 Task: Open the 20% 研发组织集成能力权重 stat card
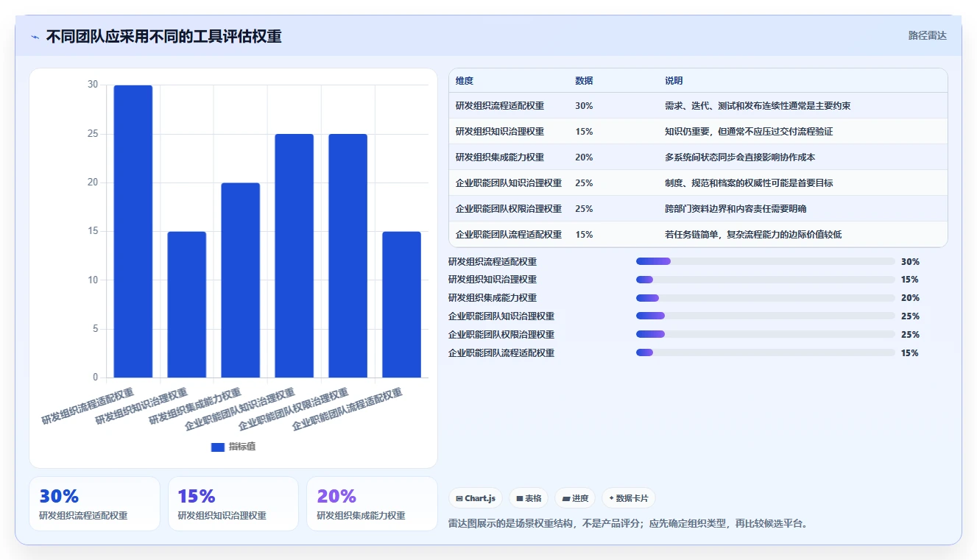372,503
